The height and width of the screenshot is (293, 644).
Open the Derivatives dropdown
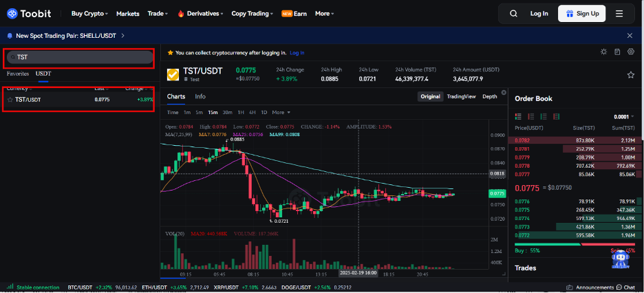pyautogui.click(x=200, y=14)
